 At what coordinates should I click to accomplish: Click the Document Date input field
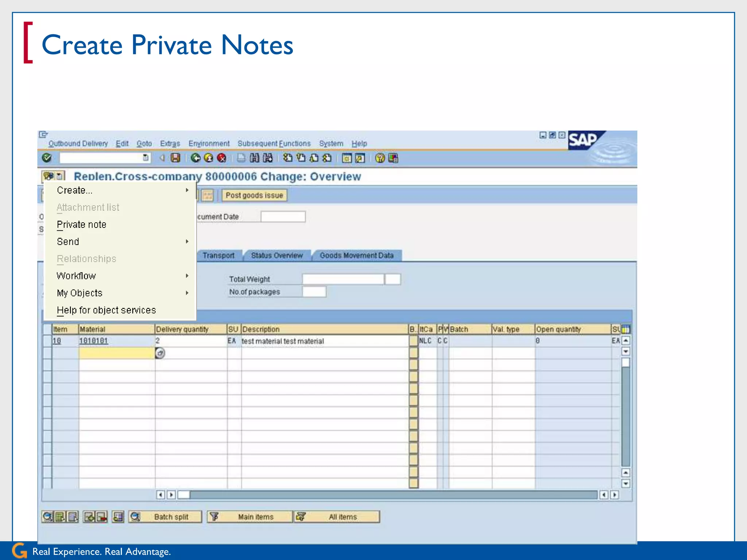[x=283, y=217]
